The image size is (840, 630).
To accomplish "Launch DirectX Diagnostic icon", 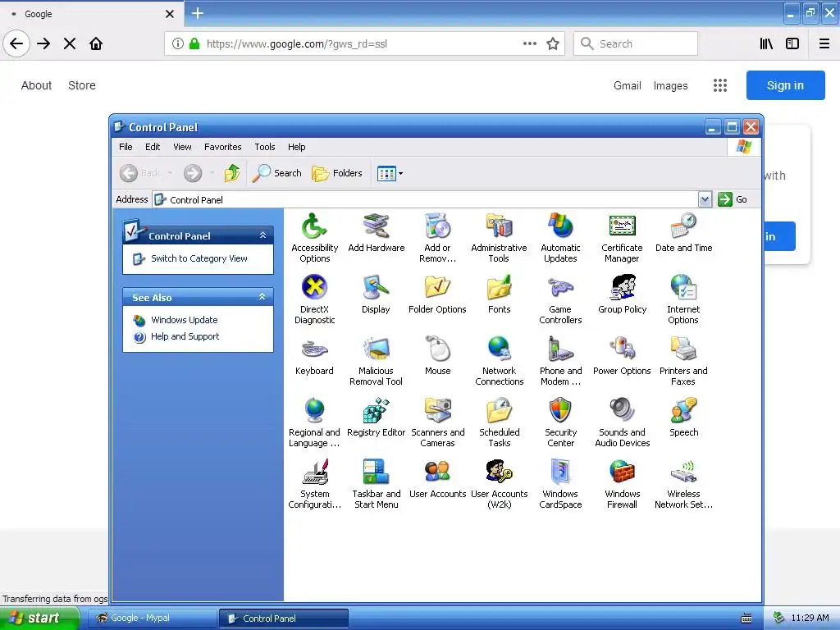I will pyautogui.click(x=314, y=299).
